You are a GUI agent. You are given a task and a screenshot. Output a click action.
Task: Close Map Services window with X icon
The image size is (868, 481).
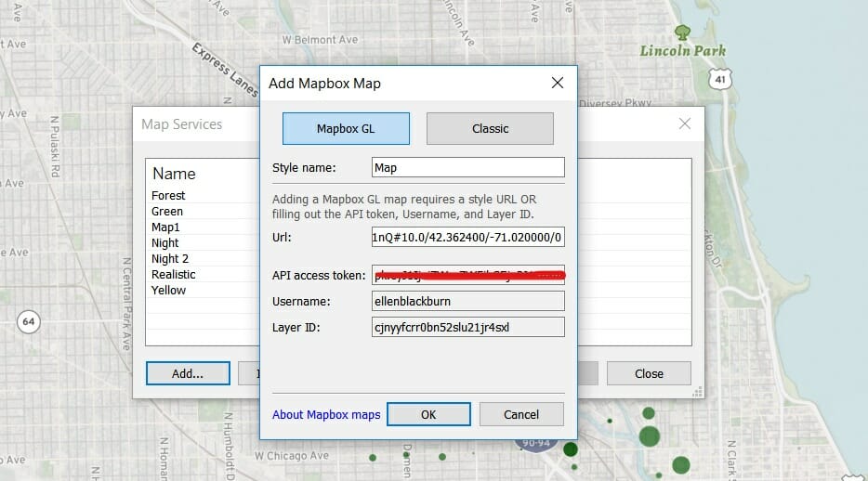(x=685, y=123)
